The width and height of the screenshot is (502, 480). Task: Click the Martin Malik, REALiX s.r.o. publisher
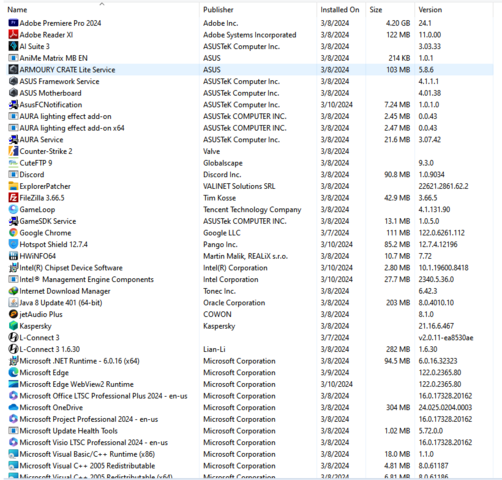pos(245,256)
